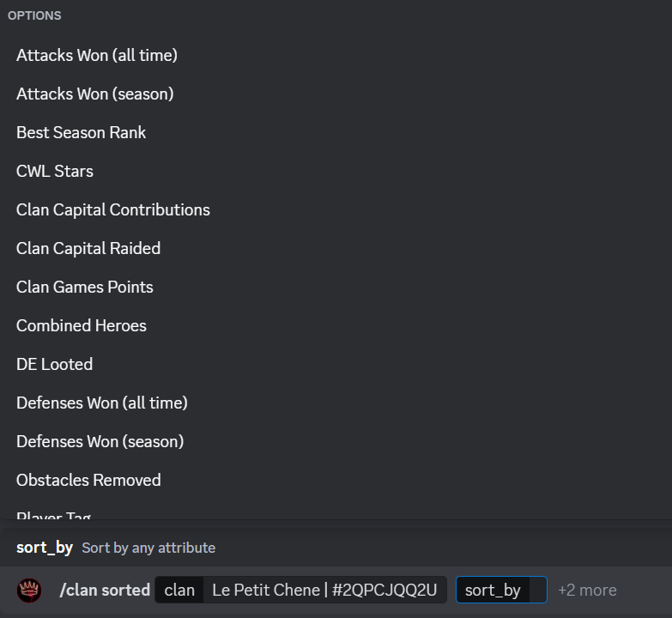Choose DE Looted sort option
The height and width of the screenshot is (618, 672).
(x=55, y=365)
